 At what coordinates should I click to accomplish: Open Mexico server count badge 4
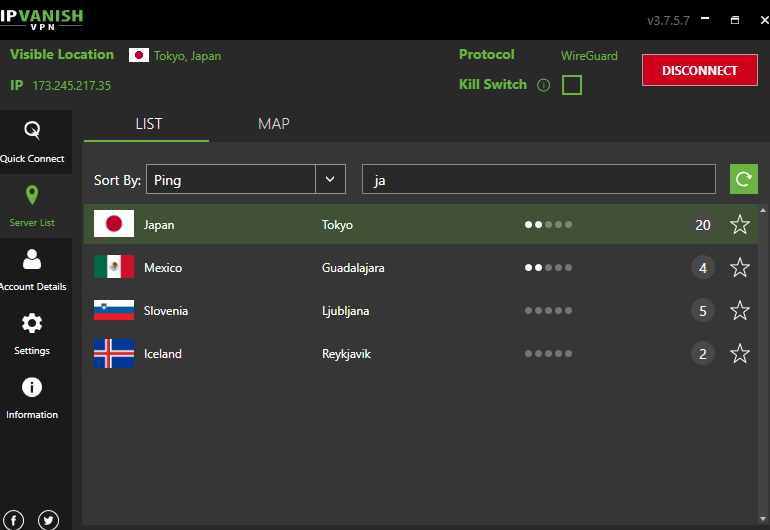pyautogui.click(x=703, y=268)
